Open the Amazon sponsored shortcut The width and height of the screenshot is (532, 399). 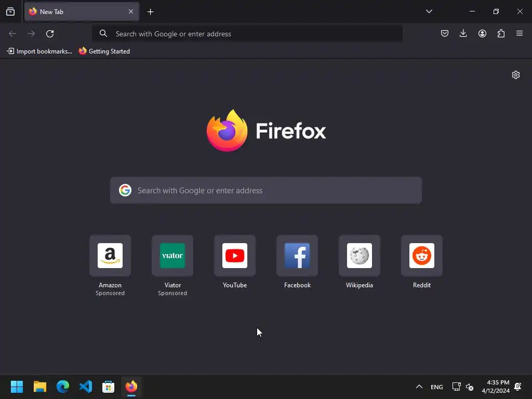[x=110, y=265]
